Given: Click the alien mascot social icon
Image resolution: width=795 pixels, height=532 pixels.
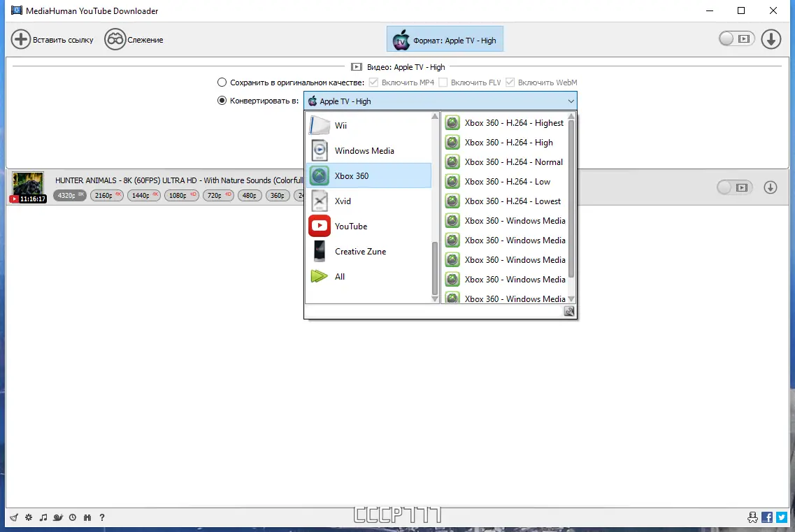Looking at the screenshot, I should click(752, 517).
